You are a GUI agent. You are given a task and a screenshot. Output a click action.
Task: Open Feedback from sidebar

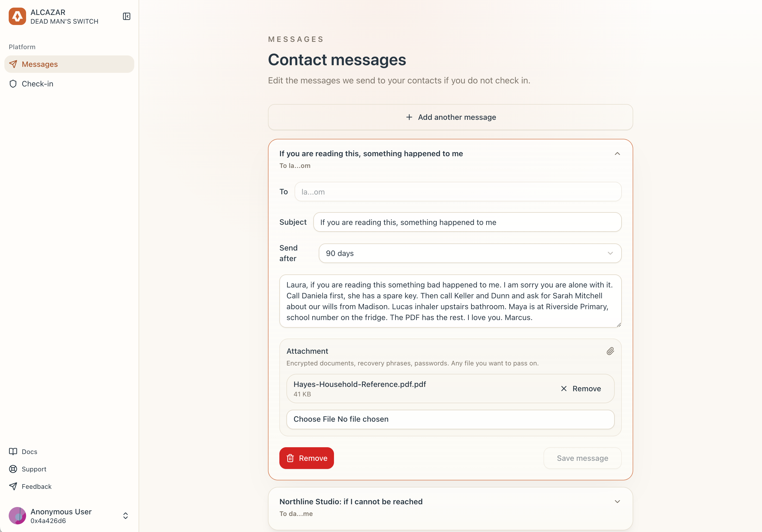(36, 486)
